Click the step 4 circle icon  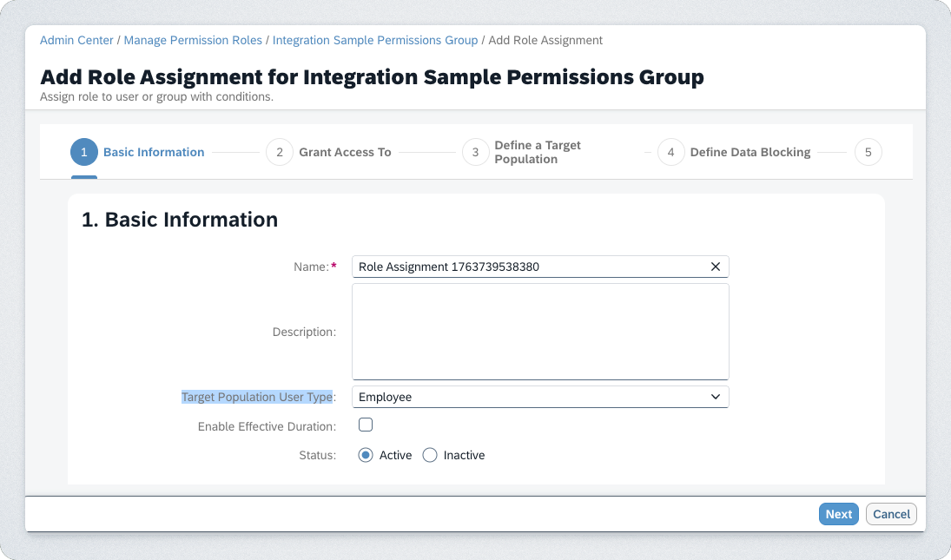tap(670, 152)
